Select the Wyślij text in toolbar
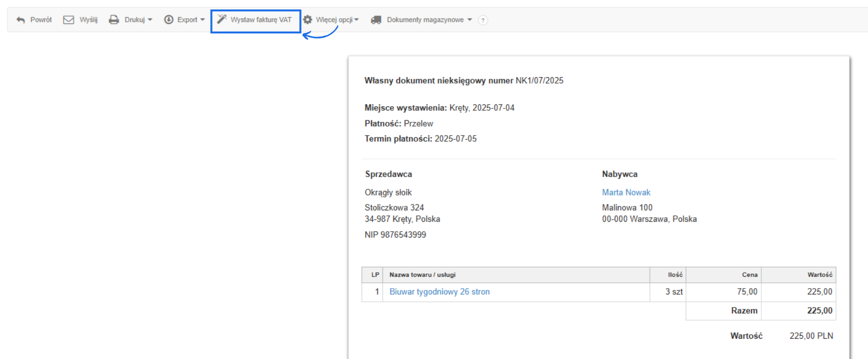868x359 pixels. [x=89, y=20]
